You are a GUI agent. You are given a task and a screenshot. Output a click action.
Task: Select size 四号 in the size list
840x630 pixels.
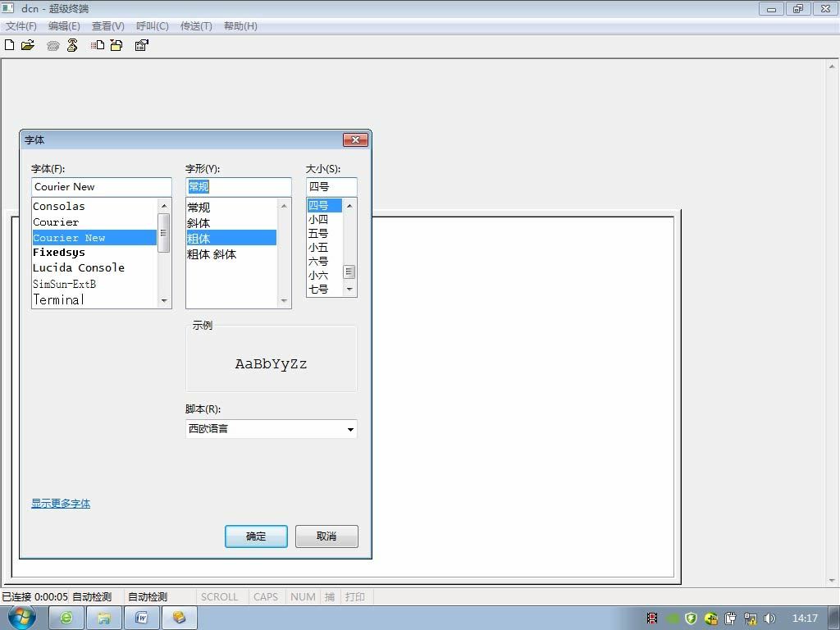pos(325,205)
